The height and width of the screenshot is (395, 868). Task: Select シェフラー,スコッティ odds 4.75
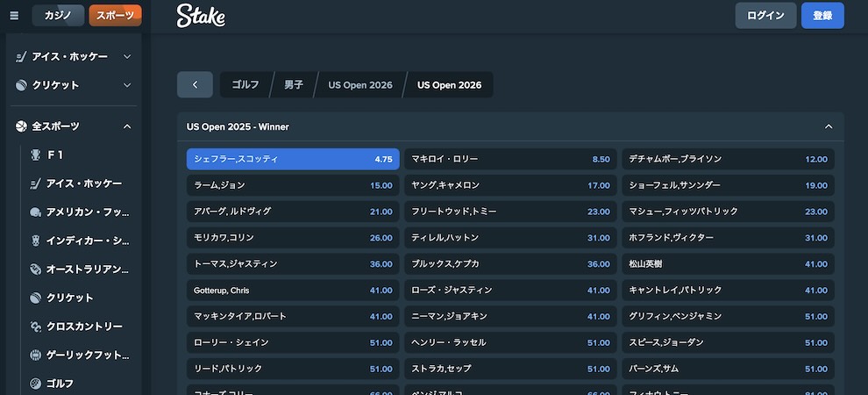(x=293, y=159)
